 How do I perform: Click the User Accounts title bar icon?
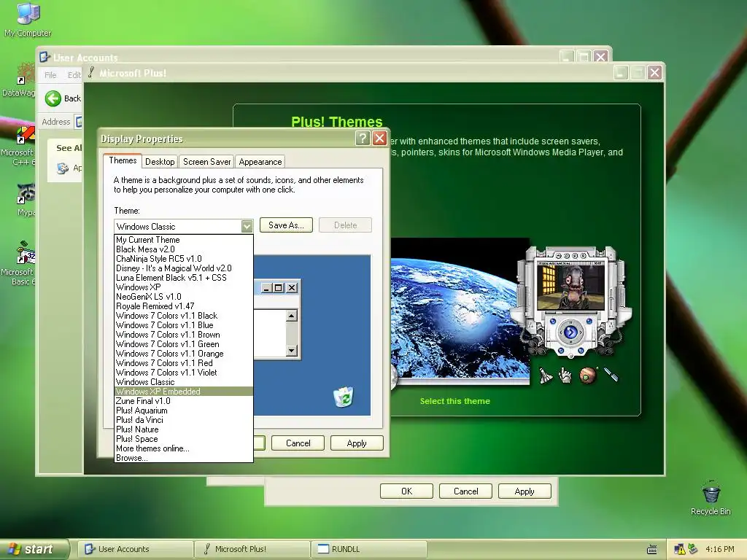click(44, 57)
